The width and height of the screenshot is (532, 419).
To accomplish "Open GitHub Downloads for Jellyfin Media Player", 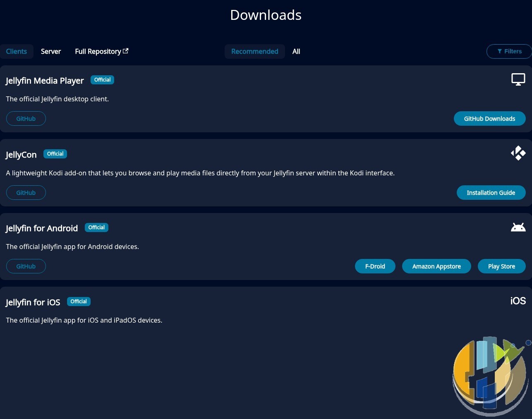I will [490, 119].
